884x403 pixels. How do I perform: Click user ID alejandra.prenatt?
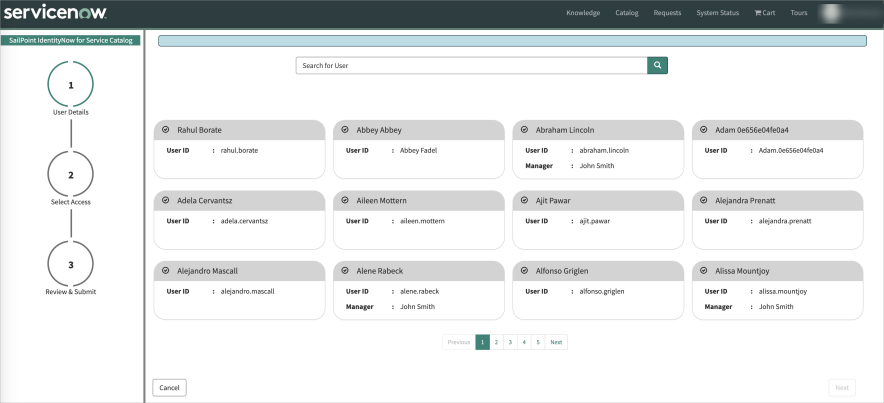[x=785, y=221]
